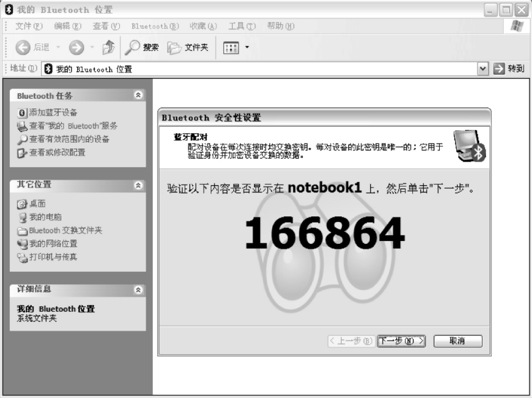
Task: Close the 我的 Bluetooth 位置 window
Action: coord(522,10)
